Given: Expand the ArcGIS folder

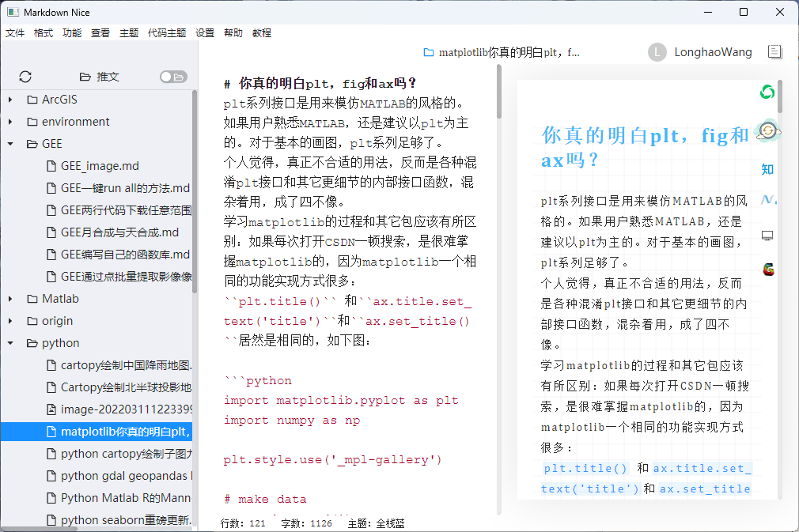Looking at the screenshot, I should coord(10,100).
